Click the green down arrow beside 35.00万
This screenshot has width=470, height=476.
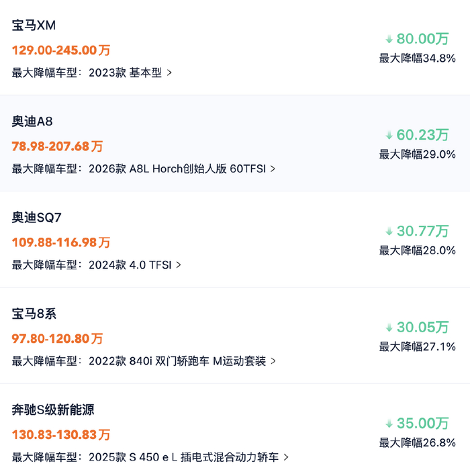coord(389,424)
